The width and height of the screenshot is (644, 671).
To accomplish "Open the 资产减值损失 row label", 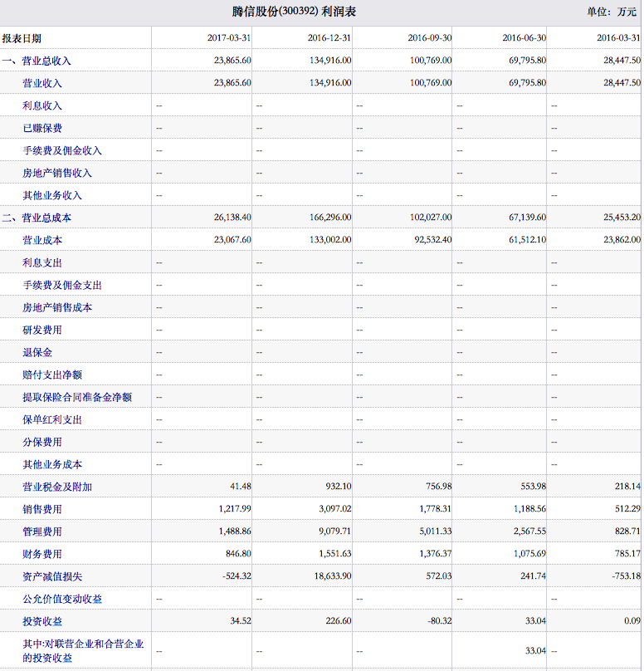I will (51, 577).
